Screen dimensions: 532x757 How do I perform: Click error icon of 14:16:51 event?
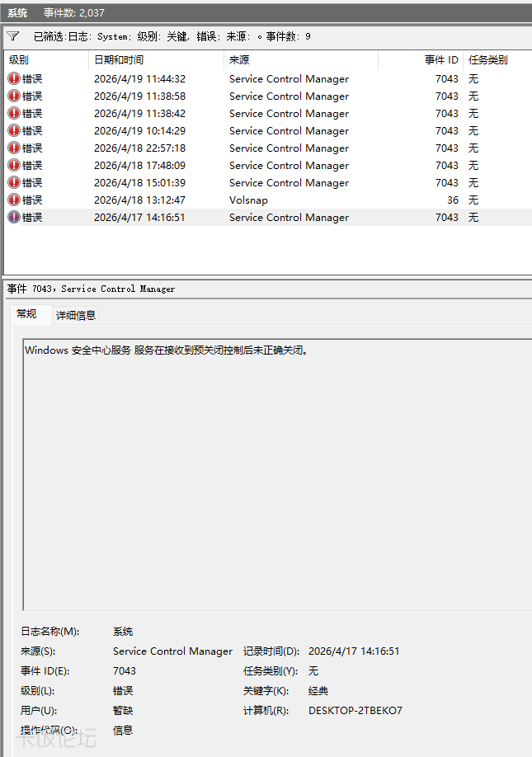pyautogui.click(x=14, y=217)
